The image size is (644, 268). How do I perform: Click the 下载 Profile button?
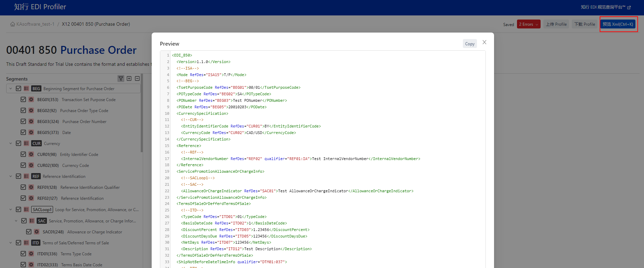click(584, 24)
